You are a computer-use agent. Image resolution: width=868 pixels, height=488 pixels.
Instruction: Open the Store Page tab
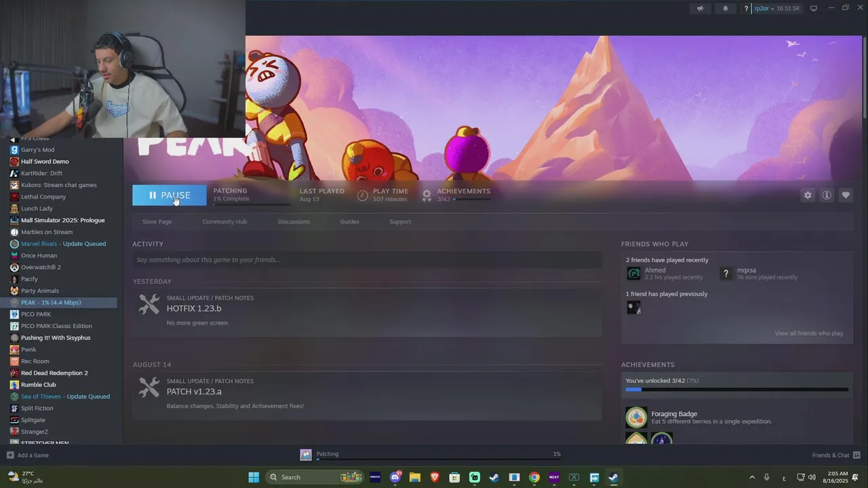click(x=157, y=222)
